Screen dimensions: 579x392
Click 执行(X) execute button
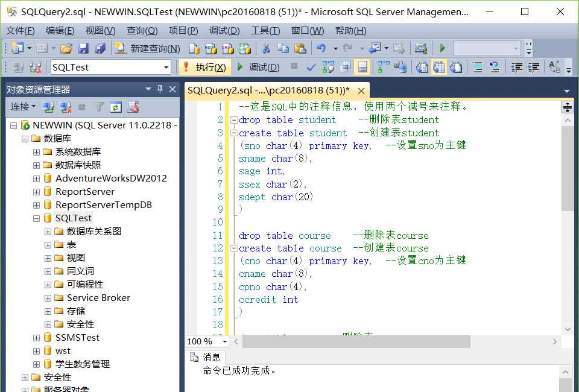pyautogui.click(x=205, y=67)
